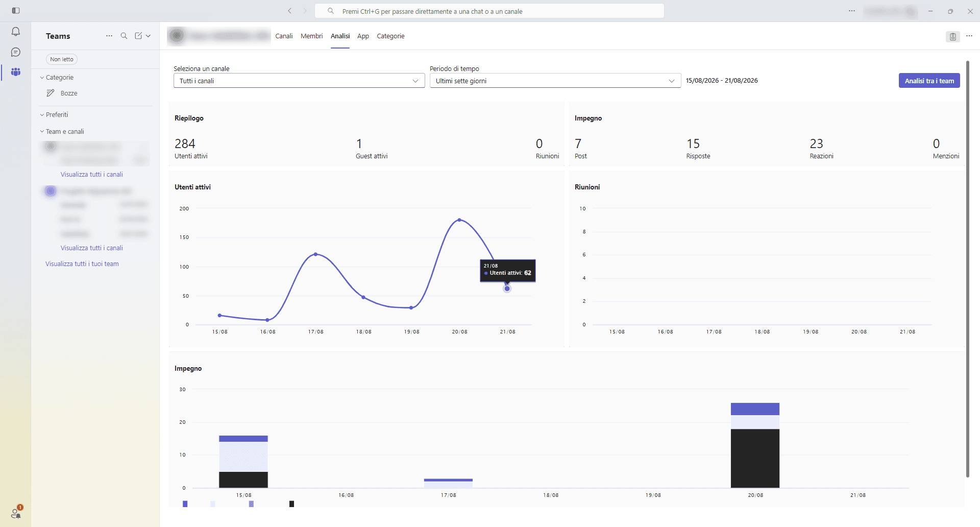This screenshot has height=527, width=980.
Task: Open team more options ellipsis at right
Action: [x=969, y=36]
